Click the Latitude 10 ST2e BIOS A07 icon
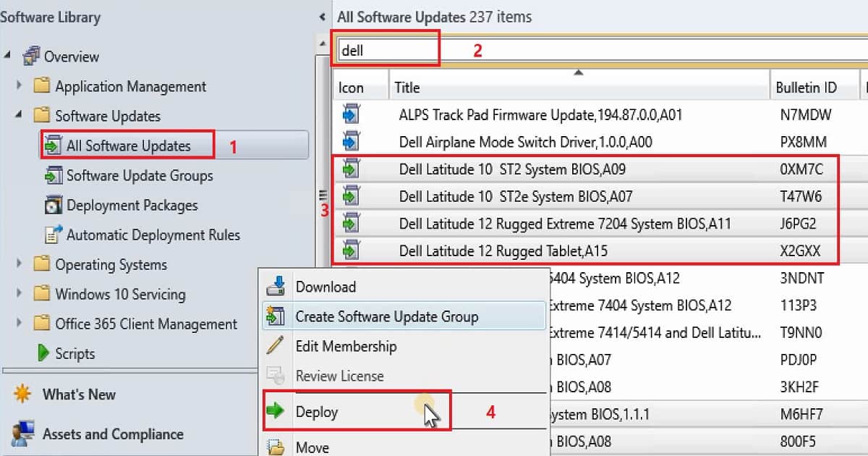This screenshot has width=868, height=456. (x=351, y=196)
